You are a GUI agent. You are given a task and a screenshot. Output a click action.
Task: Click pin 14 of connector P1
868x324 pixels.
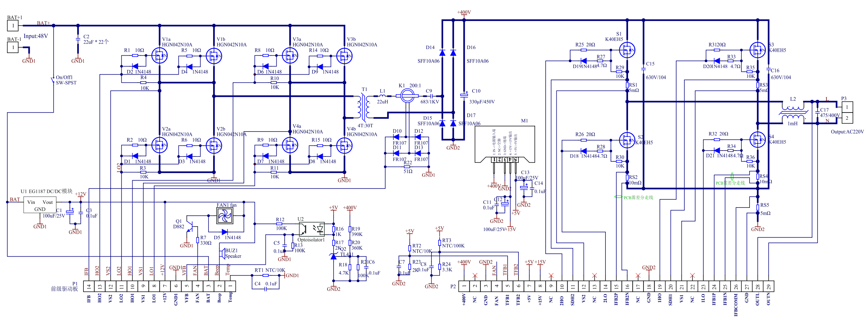coord(89,286)
